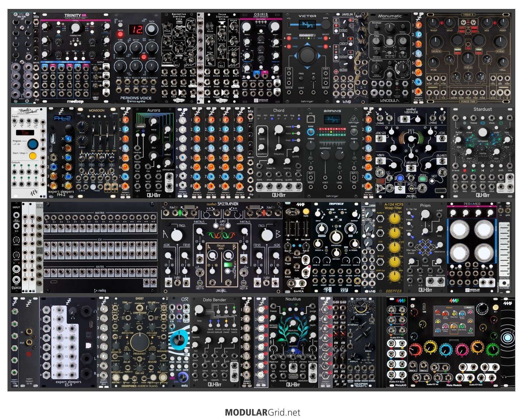Click the Behringer triangle logo on Brains
Screen dimensions: 526x420
pyautogui.click(x=354, y=118)
